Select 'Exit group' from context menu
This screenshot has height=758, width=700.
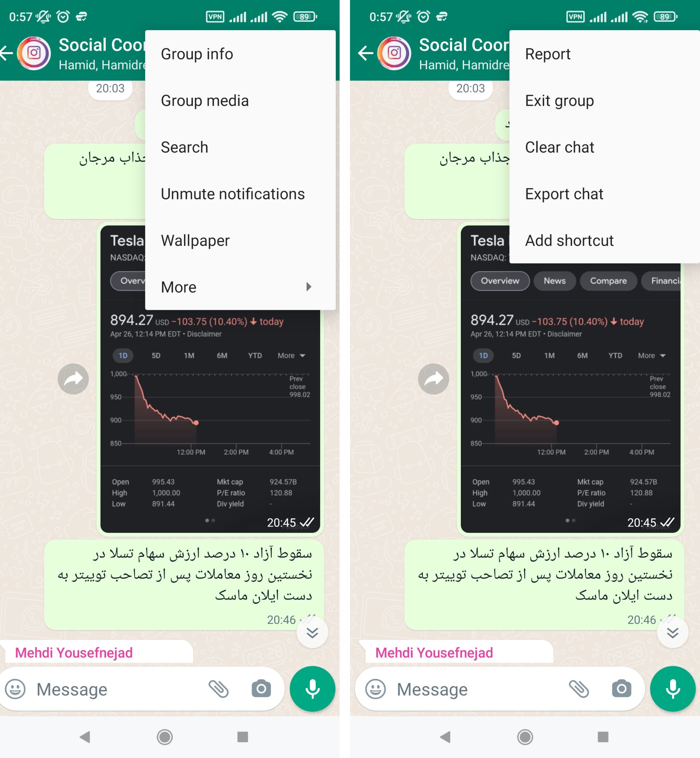[x=559, y=100]
